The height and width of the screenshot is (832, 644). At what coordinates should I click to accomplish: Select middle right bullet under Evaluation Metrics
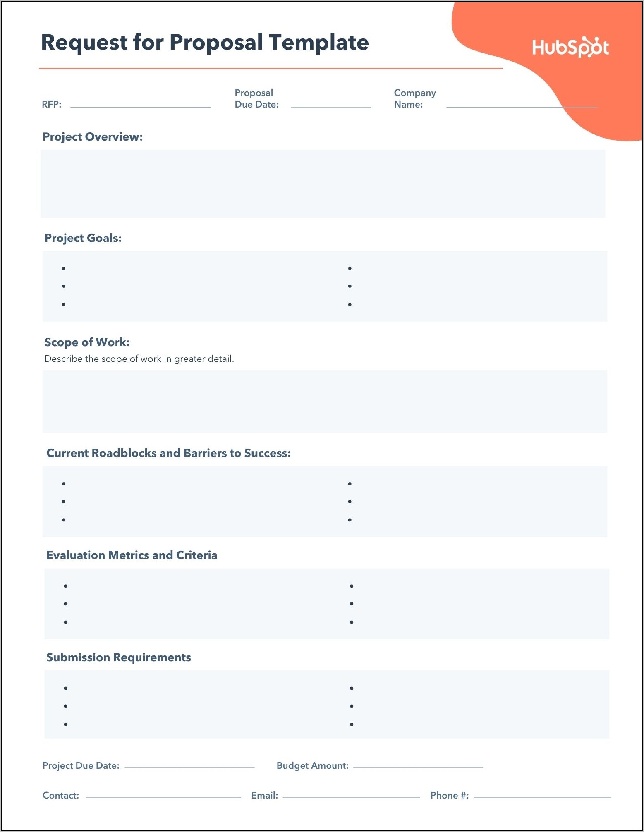(x=352, y=604)
